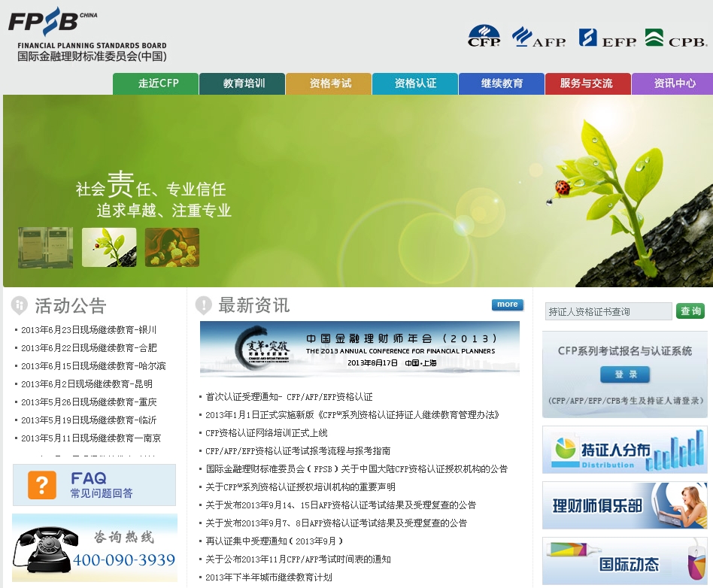This screenshot has width=713, height=588.
Task: Select the flowers banner thumbnail
Action: click(172, 247)
